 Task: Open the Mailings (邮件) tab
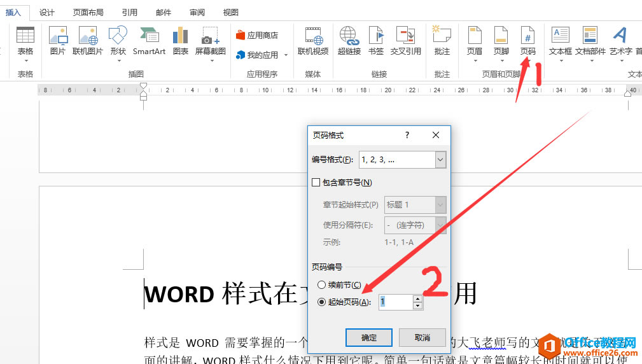(164, 12)
